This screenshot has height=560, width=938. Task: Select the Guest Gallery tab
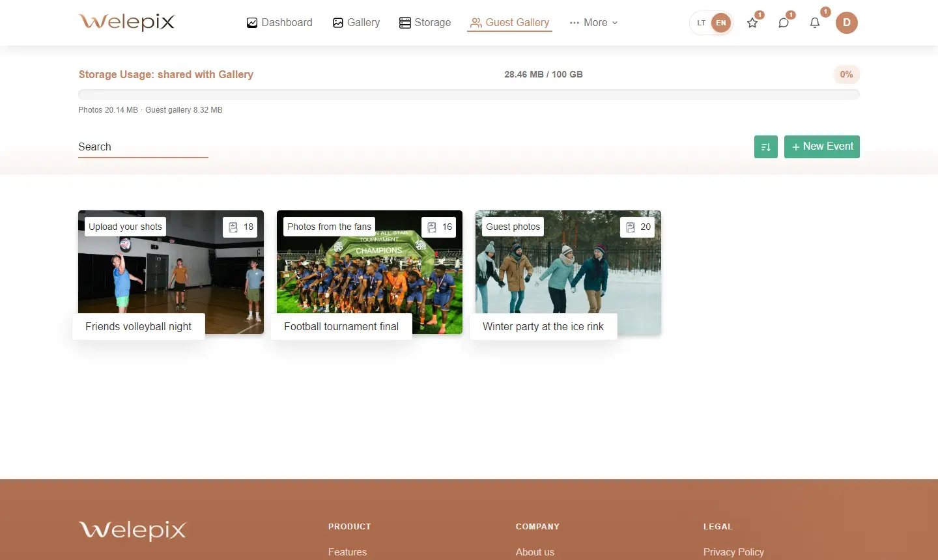pos(509,23)
